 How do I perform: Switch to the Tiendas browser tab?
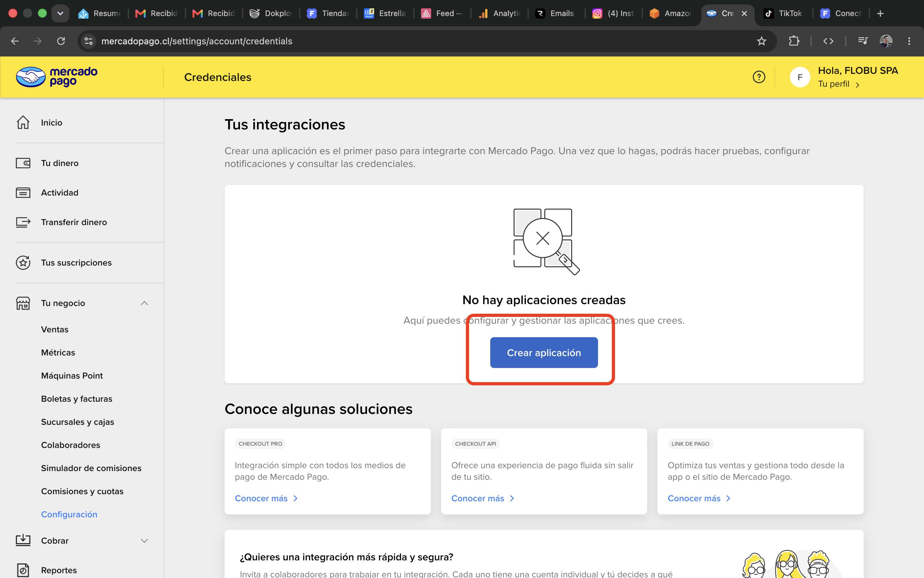tap(328, 13)
